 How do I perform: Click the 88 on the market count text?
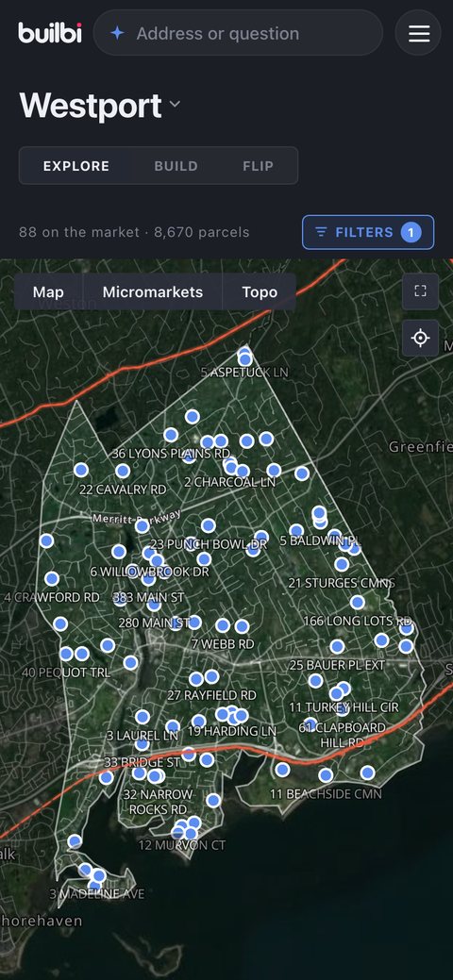click(x=79, y=232)
